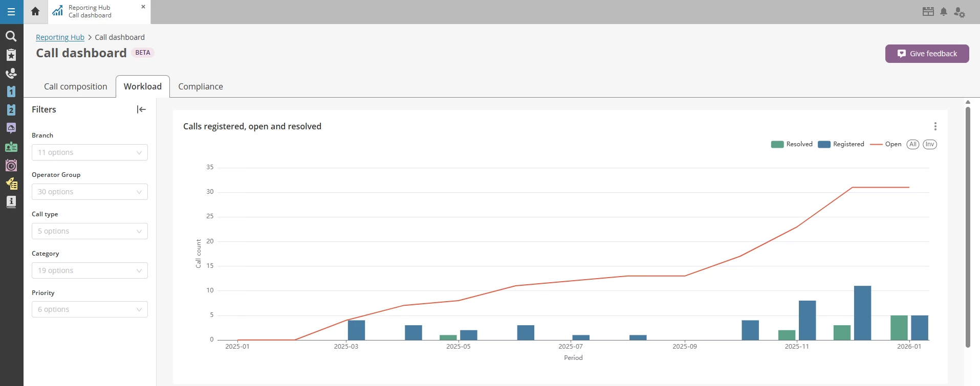Toggle the Resolved series in the legend
Viewport: 980px width, 386px height.
point(792,144)
